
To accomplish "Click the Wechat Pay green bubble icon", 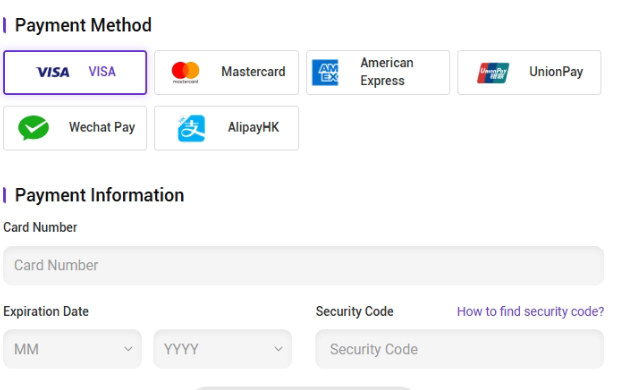I will 34,128.
